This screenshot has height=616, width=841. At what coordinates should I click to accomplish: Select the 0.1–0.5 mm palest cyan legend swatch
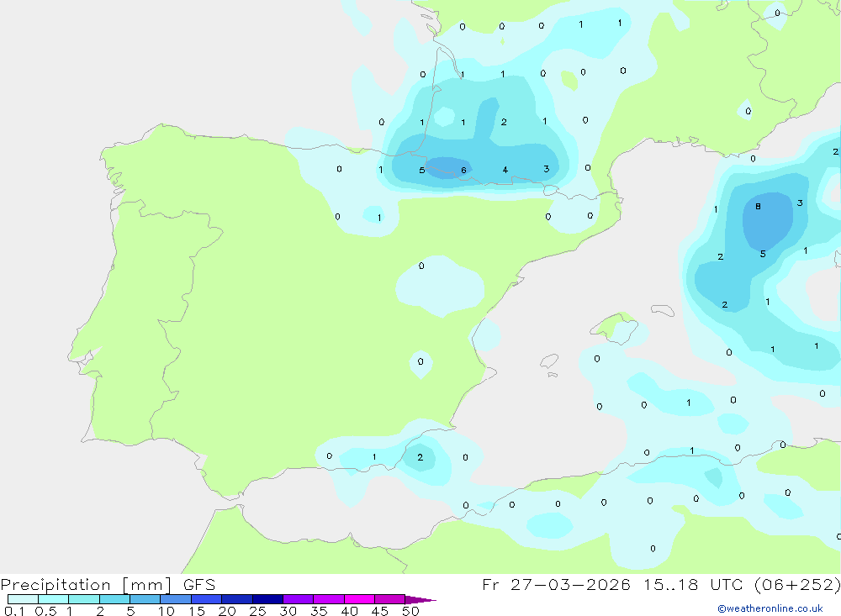[23, 599]
